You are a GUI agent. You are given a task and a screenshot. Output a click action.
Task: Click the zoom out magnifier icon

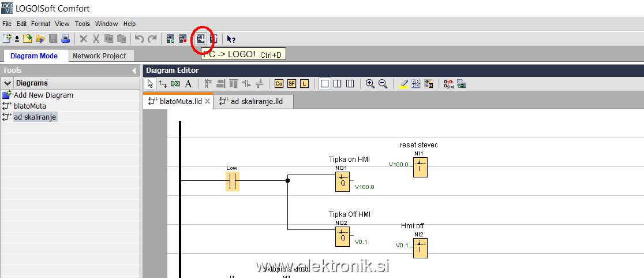click(x=382, y=84)
